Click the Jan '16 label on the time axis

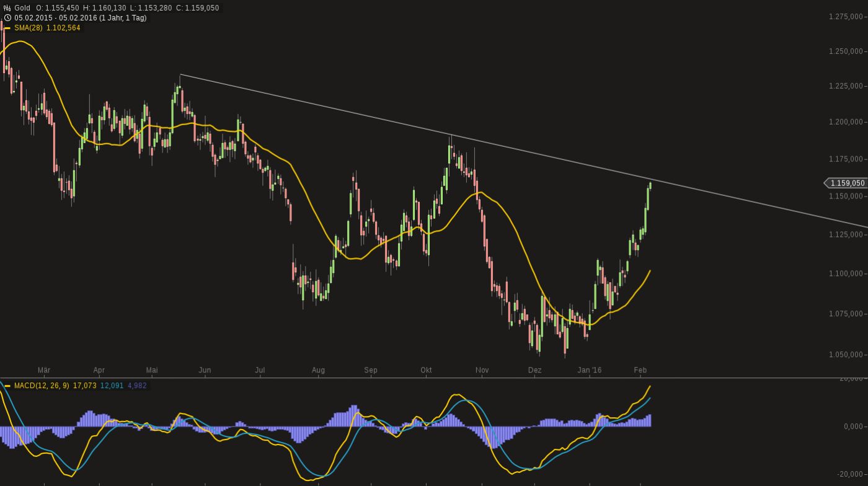pyautogui.click(x=590, y=370)
